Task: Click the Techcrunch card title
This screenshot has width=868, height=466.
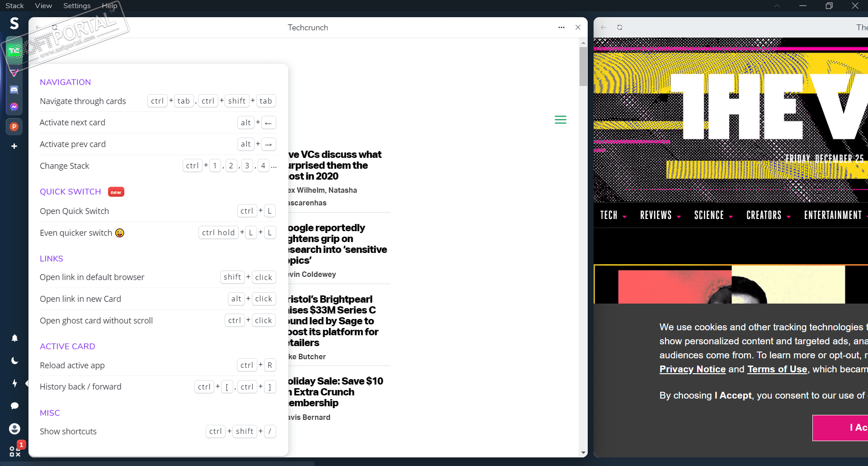Action: pyautogui.click(x=308, y=28)
